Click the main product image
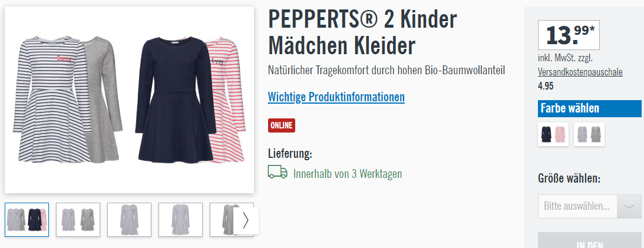 click(130, 100)
